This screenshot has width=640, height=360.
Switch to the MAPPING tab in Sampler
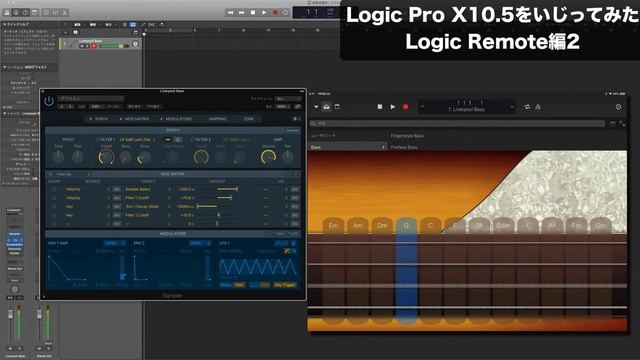tap(217, 119)
